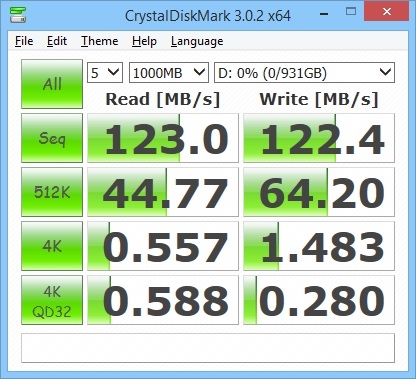Viewport: 416px width, 379px height.
Task: Click the Seq read result 123.0
Action: [x=163, y=138]
